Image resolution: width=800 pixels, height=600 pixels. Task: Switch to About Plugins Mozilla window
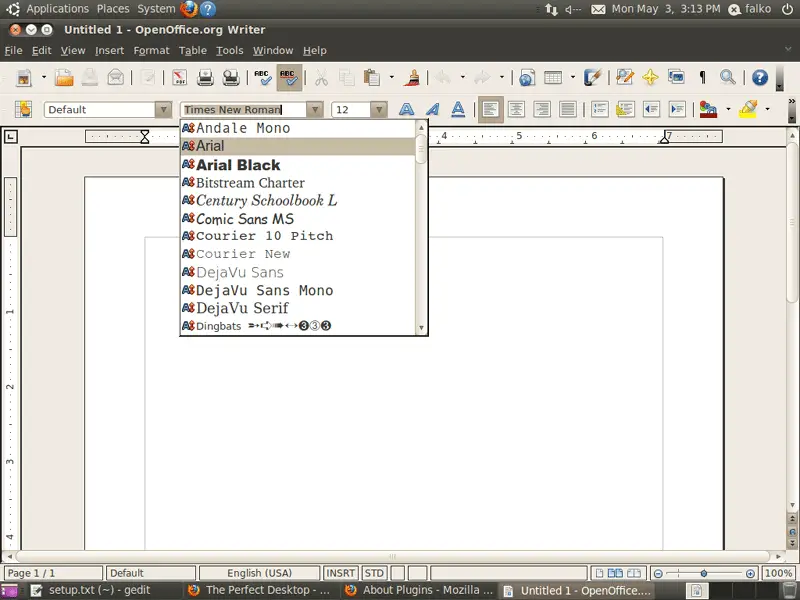pyautogui.click(x=419, y=590)
